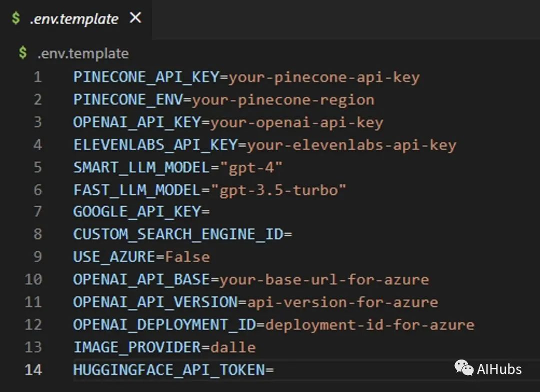Screen dimensions: 540x392
Task: Click the OPENAI_API_KEY variable name
Action: pos(137,122)
